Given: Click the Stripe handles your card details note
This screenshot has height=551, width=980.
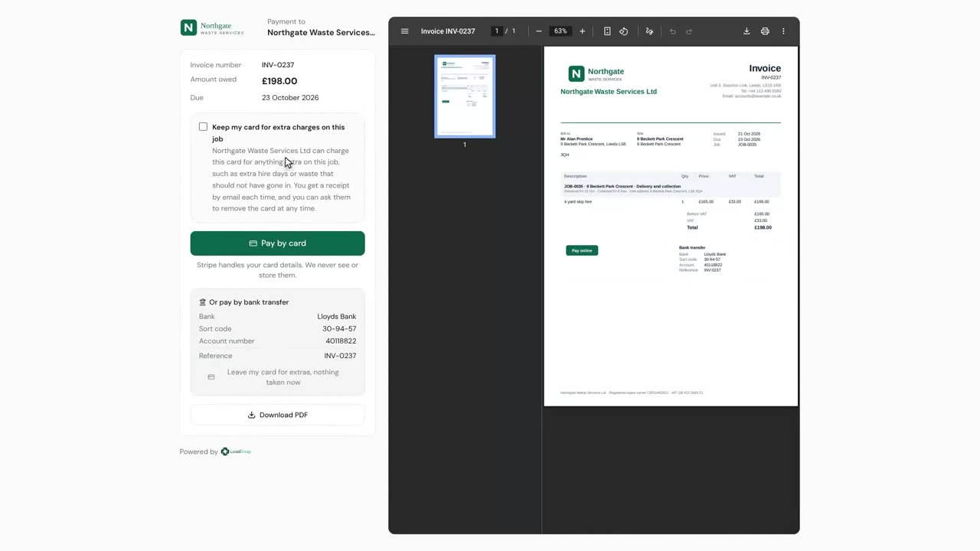Looking at the screenshot, I should click(277, 270).
